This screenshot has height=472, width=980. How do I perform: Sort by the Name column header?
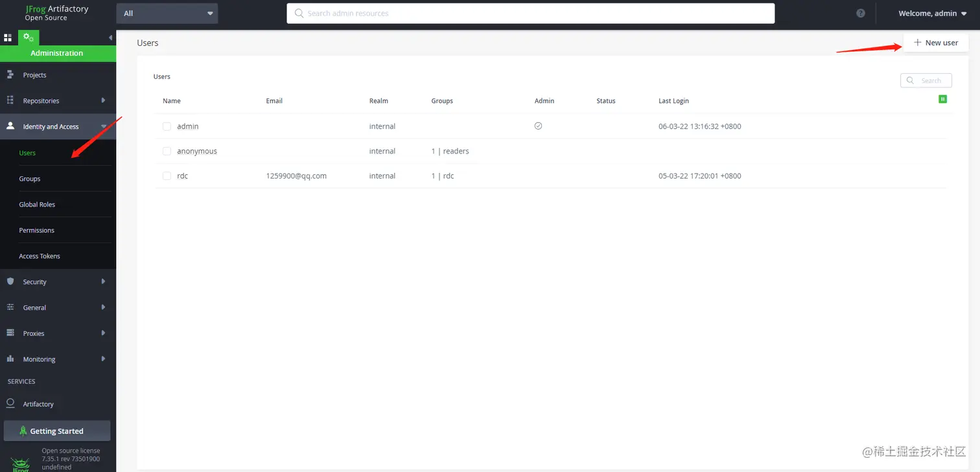172,101
